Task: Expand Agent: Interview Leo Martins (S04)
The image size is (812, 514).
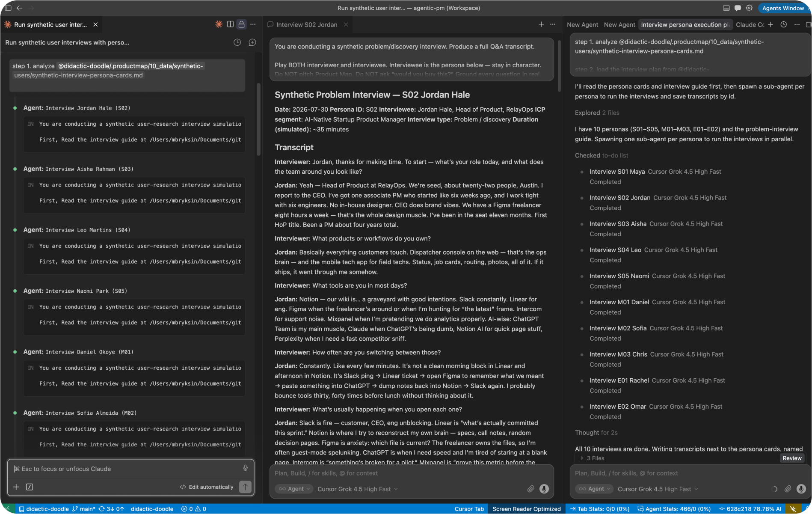Action: pyautogui.click(x=77, y=230)
